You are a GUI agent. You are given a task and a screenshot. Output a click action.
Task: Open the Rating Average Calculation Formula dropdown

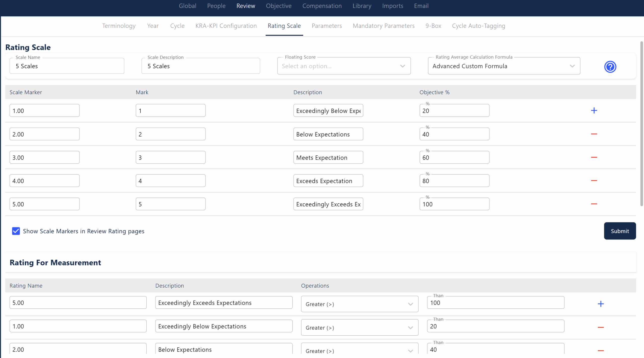coord(504,66)
